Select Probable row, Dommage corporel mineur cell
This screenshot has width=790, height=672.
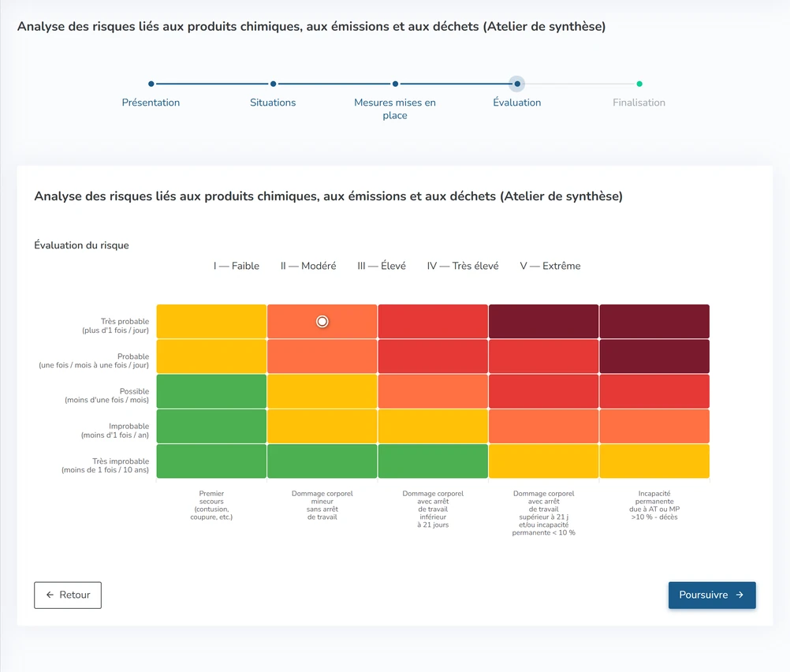[322, 357]
